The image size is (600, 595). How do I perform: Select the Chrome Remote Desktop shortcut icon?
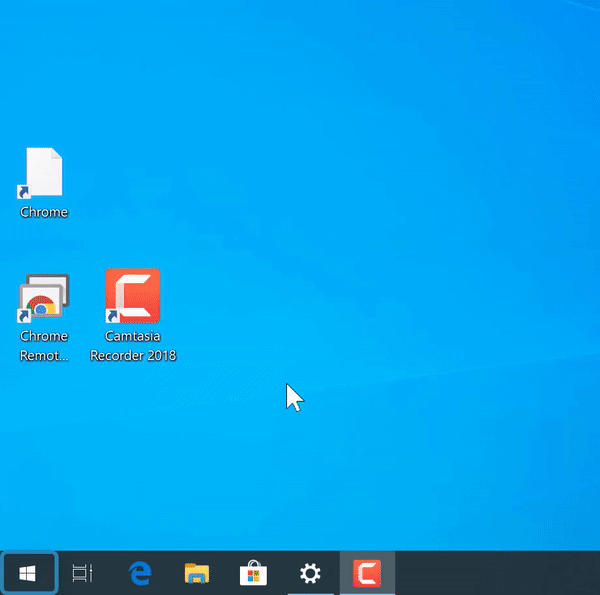(x=43, y=298)
